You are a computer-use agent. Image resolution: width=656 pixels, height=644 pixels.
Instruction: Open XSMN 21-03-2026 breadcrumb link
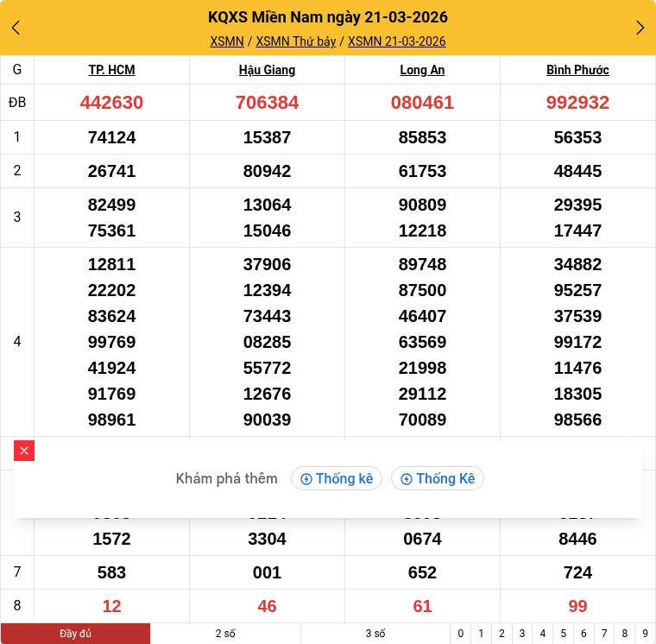point(396,41)
